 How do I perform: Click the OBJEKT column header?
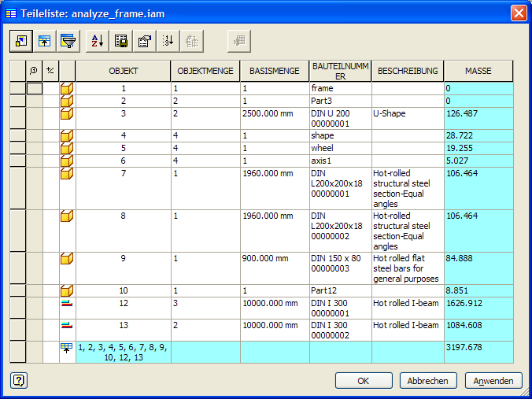[123, 71]
